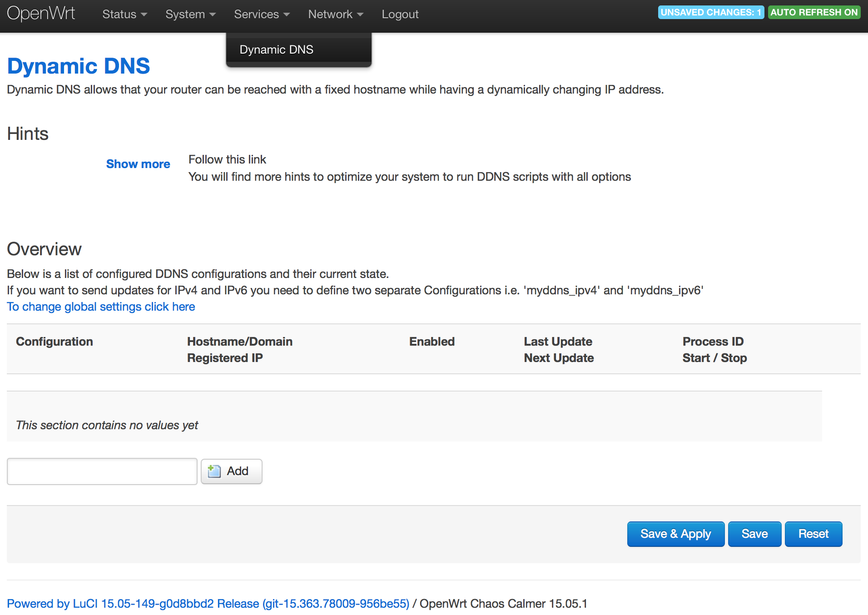The width and height of the screenshot is (868, 615).
Task: Click the Reset button
Action: pyautogui.click(x=813, y=534)
